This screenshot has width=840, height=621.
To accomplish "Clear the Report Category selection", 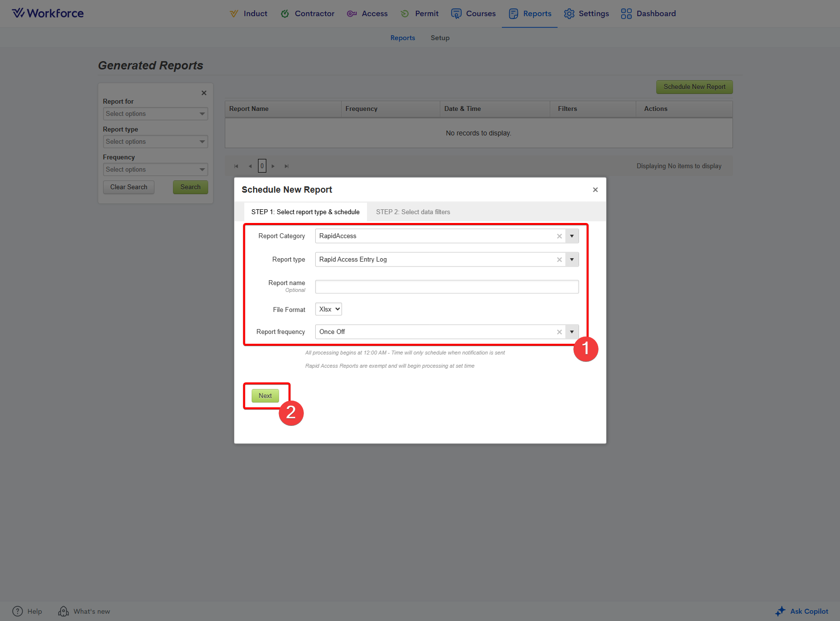I will (x=559, y=236).
